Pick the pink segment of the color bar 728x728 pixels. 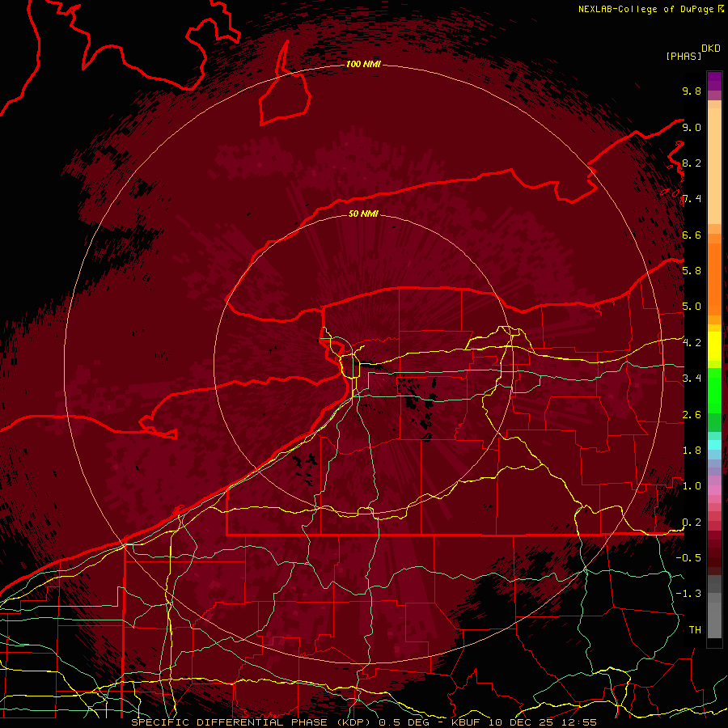click(714, 490)
